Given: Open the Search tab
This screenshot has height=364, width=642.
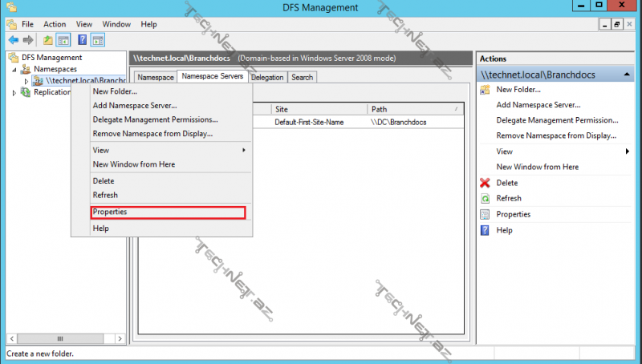Looking at the screenshot, I should [x=302, y=78].
